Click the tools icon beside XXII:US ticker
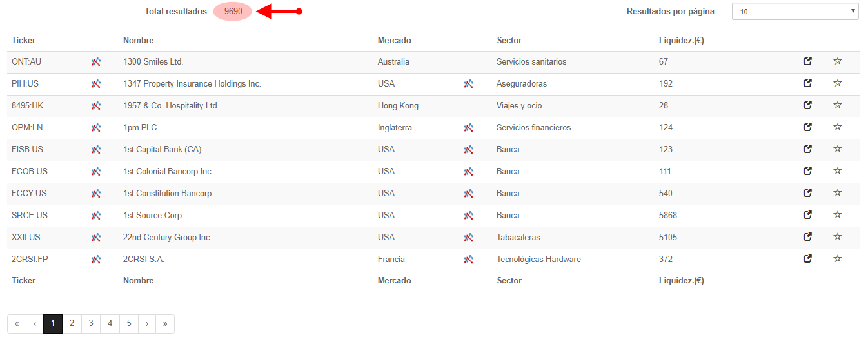Screen dimensions: 868x337 click(96, 238)
